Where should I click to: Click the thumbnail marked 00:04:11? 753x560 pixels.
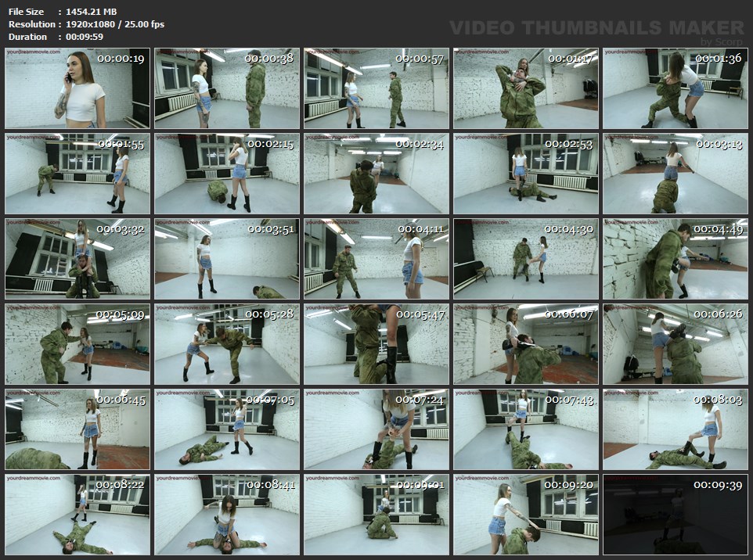(376, 259)
